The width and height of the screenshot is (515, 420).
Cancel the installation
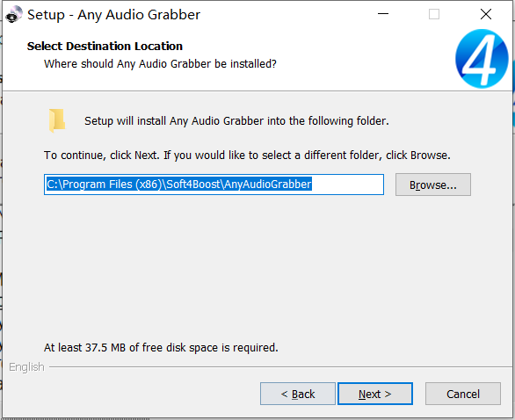(463, 394)
